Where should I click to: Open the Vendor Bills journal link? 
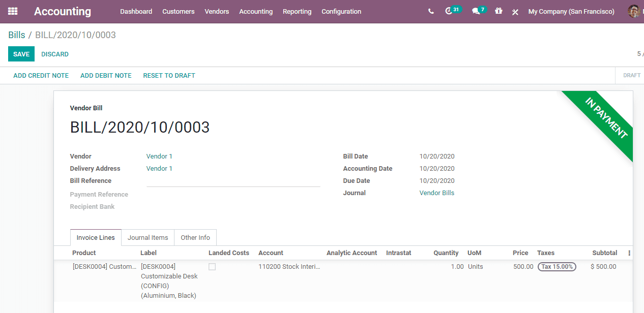tap(436, 193)
